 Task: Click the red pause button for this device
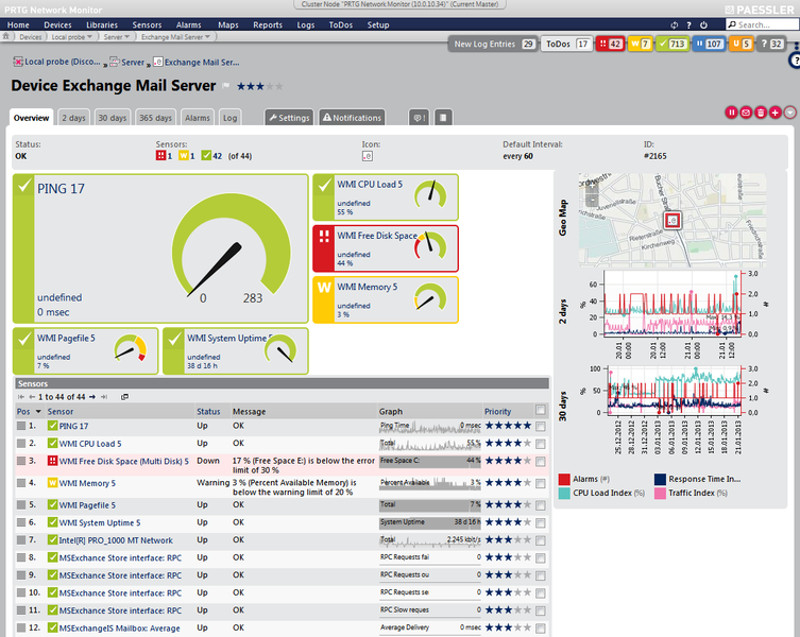731,113
